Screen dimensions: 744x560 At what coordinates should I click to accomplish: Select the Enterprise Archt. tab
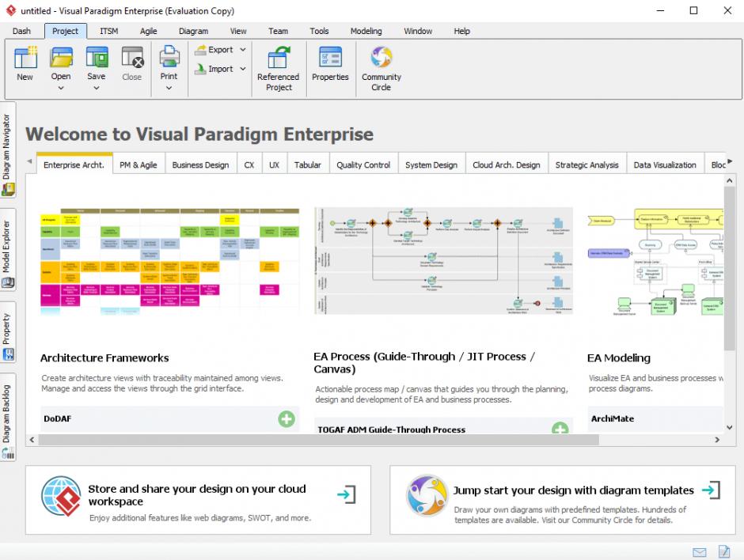74,165
